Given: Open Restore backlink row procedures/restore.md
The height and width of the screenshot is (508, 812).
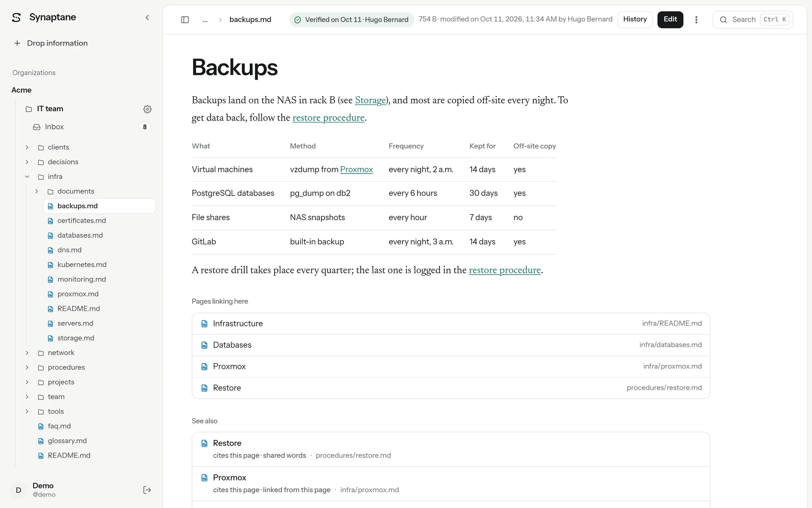Looking at the screenshot, I should [x=451, y=388].
